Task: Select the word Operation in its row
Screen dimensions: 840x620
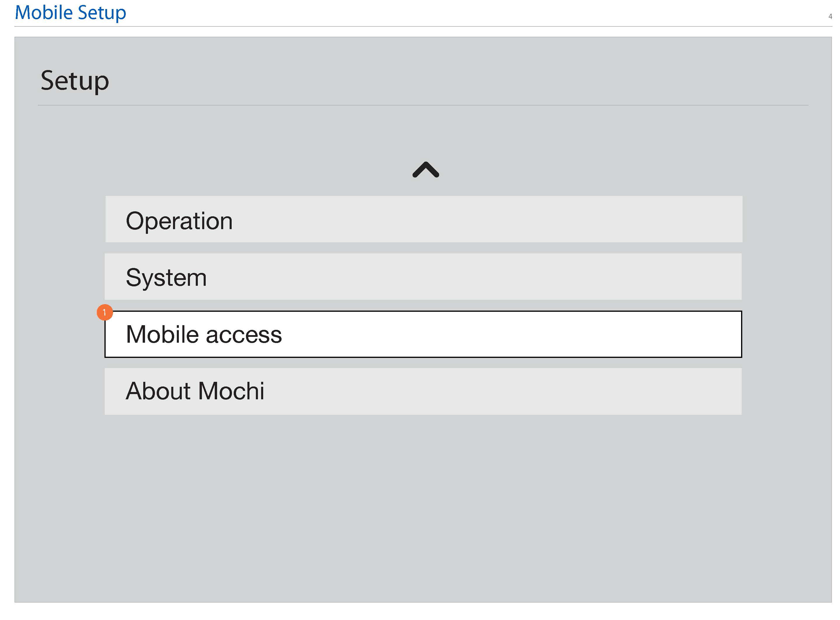Action: pos(179,222)
